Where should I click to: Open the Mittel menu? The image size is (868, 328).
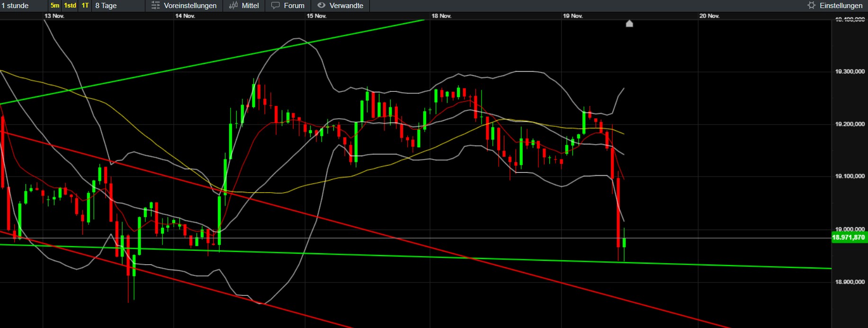[244, 6]
